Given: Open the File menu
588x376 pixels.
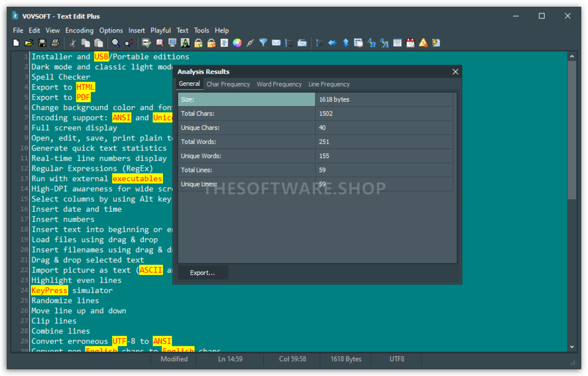Looking at the screenshot, I should point(18,30).
